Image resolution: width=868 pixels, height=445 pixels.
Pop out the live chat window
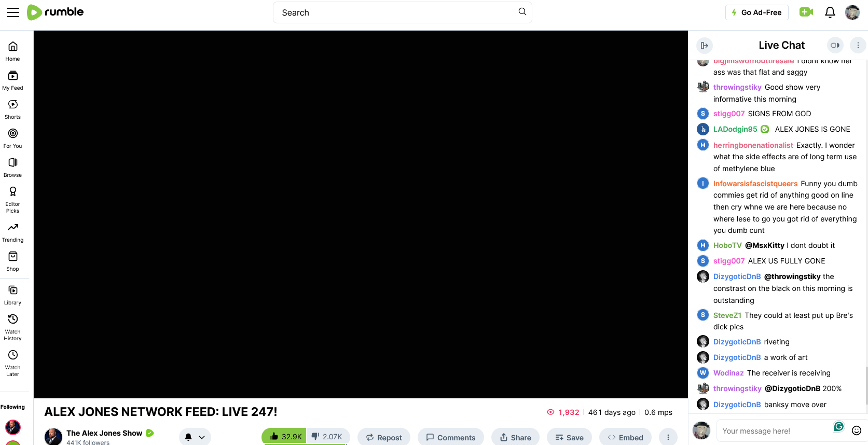click(835, 45)
